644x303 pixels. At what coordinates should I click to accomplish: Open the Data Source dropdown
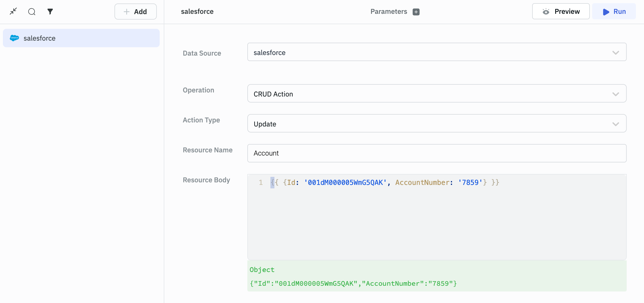[x=437, y=52]
